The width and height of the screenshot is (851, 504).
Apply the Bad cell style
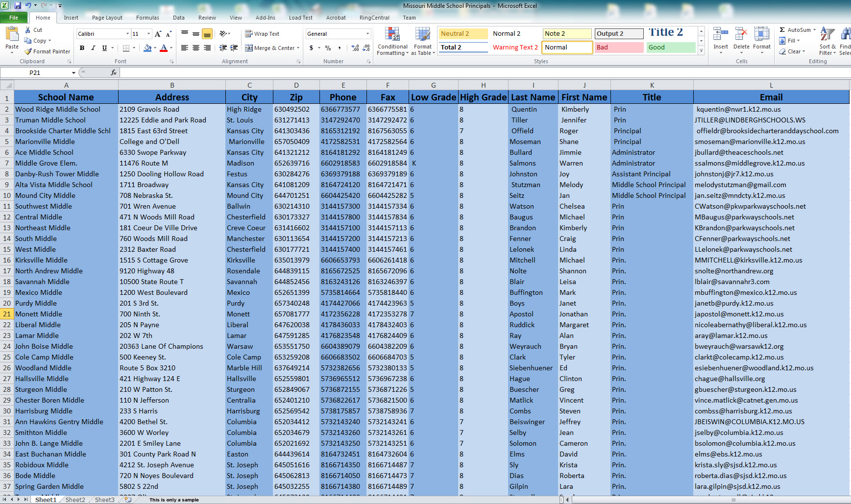point(619,48)
